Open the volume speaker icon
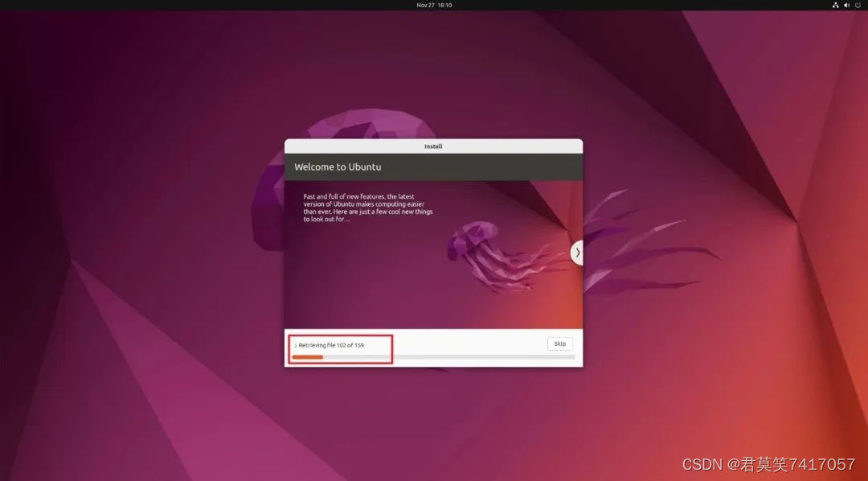This screenshot has width=868, height=481. [x=846, y=5]
